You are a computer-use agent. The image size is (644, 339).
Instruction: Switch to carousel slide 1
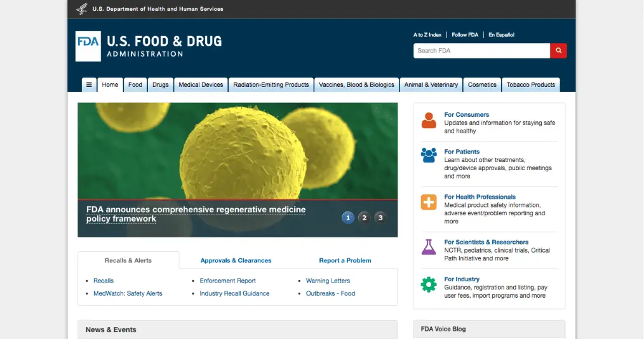tap(347, 218)
